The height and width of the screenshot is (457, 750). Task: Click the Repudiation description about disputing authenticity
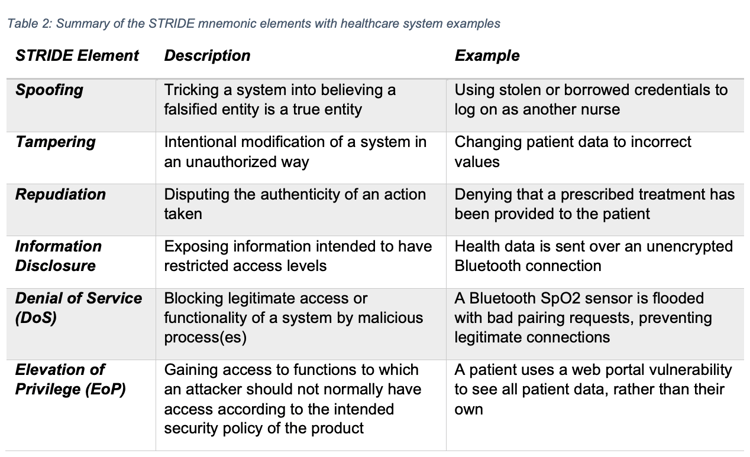pyautogui.click(x=295, y=204)
